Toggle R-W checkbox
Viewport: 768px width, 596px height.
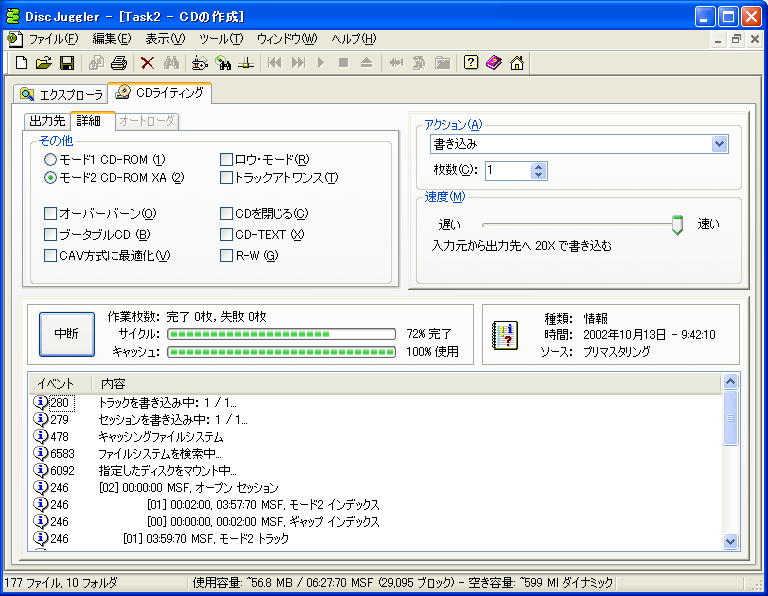226,256
